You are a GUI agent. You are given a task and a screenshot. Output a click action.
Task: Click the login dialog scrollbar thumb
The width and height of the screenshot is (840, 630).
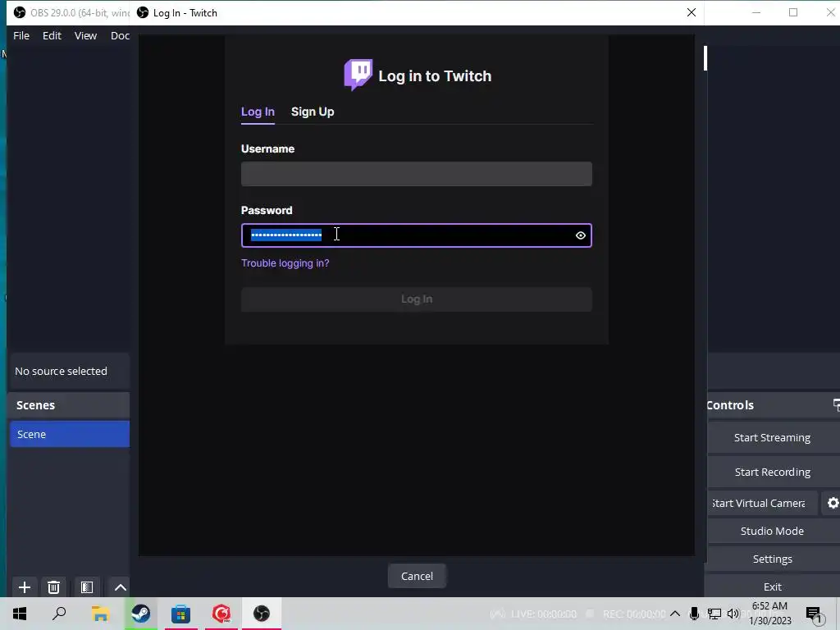point(705,58)
